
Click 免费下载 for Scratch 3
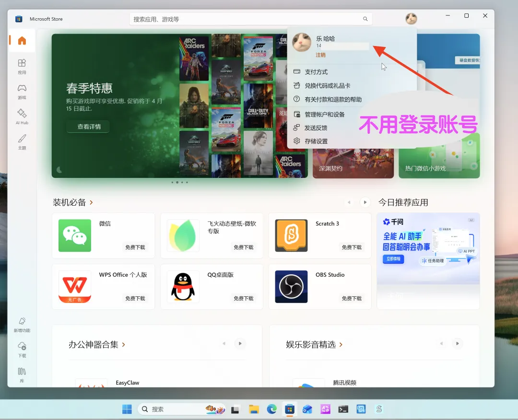point(352,247)
